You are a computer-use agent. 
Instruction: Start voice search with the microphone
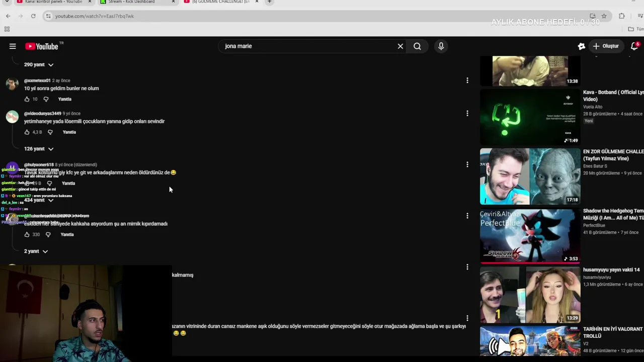coord(441,46)
